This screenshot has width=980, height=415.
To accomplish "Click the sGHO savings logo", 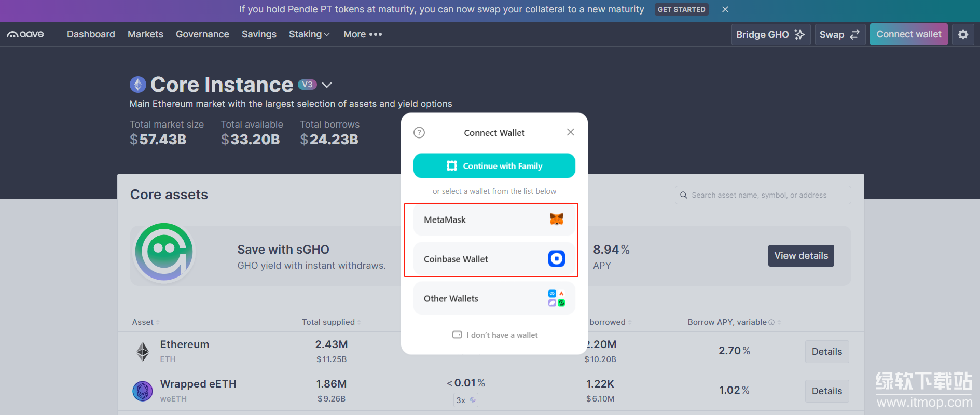I will (164, 253).
